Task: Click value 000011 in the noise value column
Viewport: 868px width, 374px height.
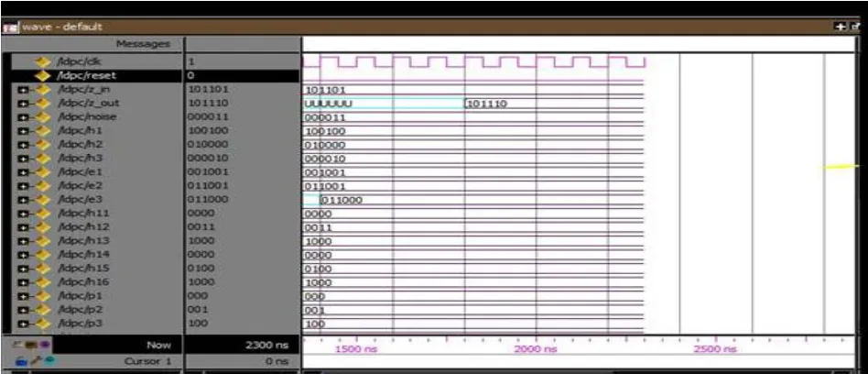Action: (208, 117)
